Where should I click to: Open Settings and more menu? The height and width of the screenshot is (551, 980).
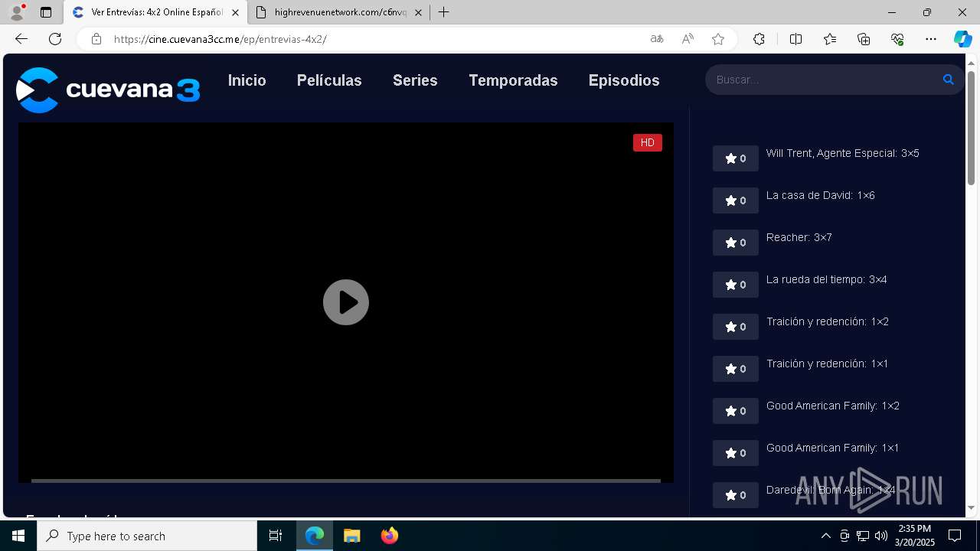coord(931,39)
